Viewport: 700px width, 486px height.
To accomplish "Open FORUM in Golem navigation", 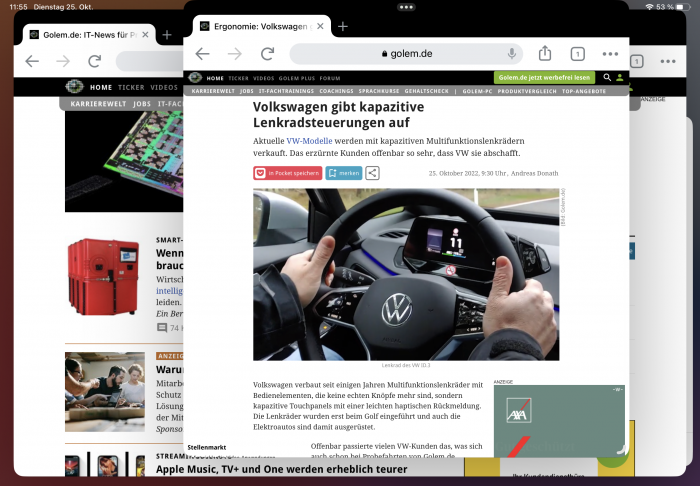I will point(330,78).
